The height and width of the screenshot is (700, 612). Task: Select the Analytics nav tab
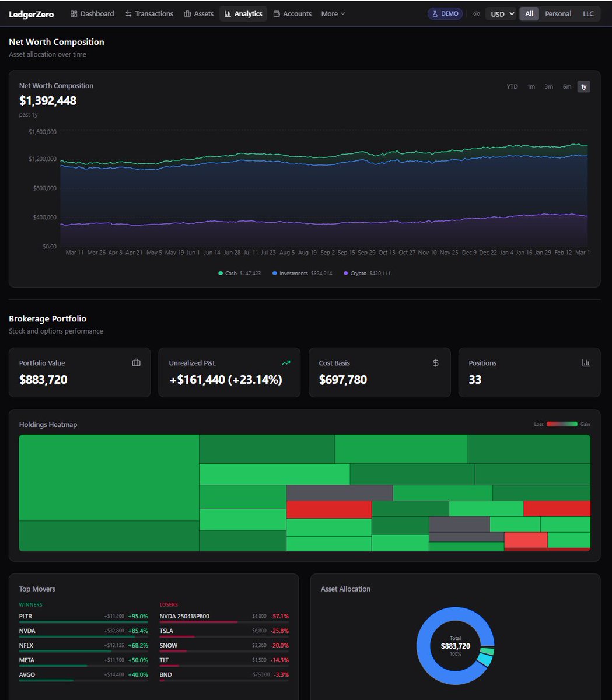(x=243, y=13)
